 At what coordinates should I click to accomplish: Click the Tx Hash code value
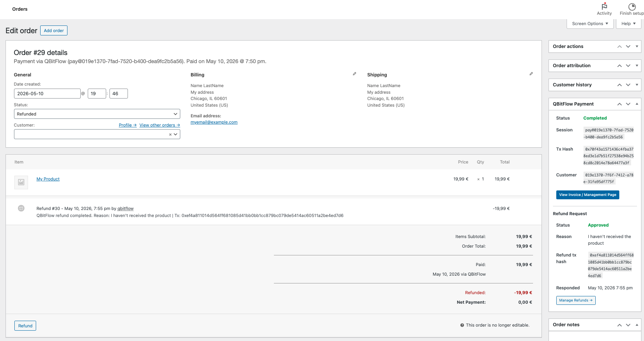608,156
